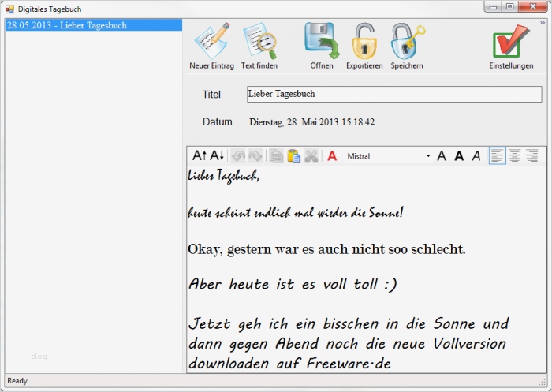Click the line 'downloaden auf Freeware·de'

tap(289, 364)
